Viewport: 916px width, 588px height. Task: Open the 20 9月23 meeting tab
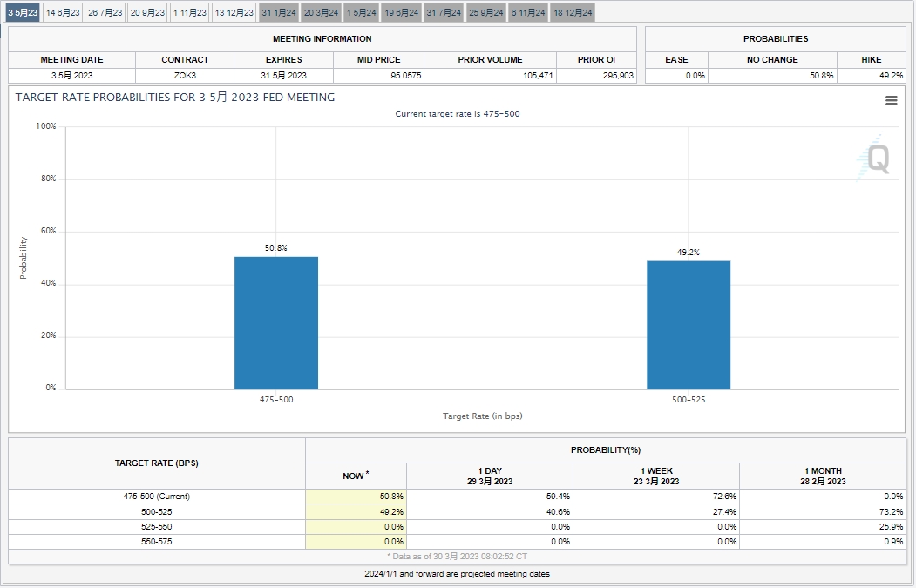[147, 12]
